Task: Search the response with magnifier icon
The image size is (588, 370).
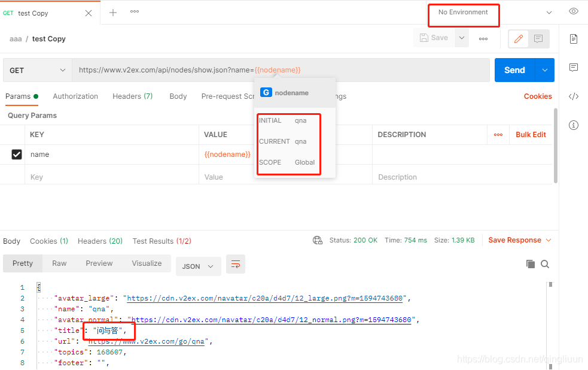Action: coord(545,264)
